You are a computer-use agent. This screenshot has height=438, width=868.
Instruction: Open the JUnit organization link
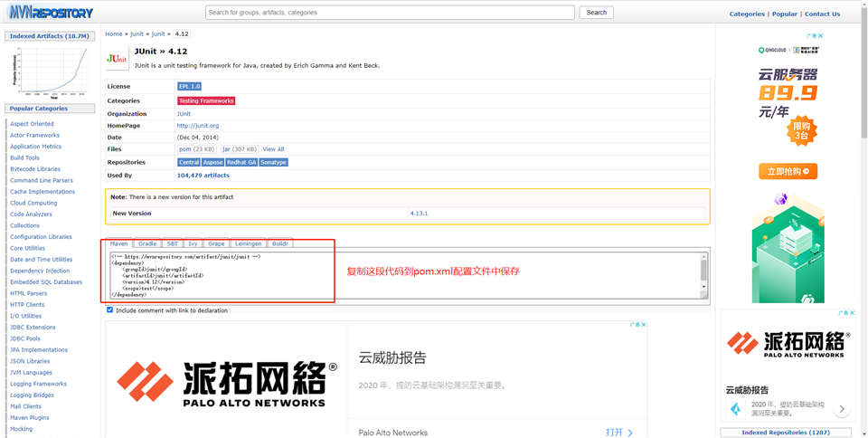pyautogui.click(x=184, y=113)
